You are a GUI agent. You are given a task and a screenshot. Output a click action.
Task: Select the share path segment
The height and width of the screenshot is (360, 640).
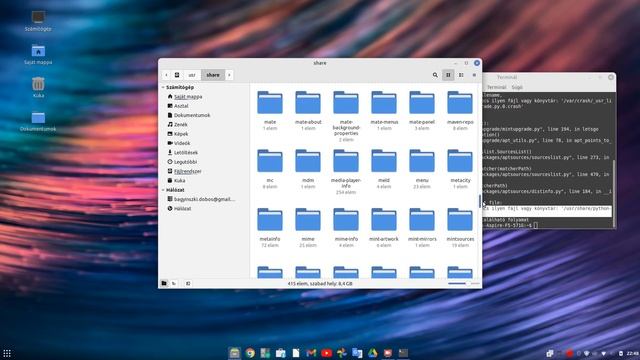(x=213, y=75)
